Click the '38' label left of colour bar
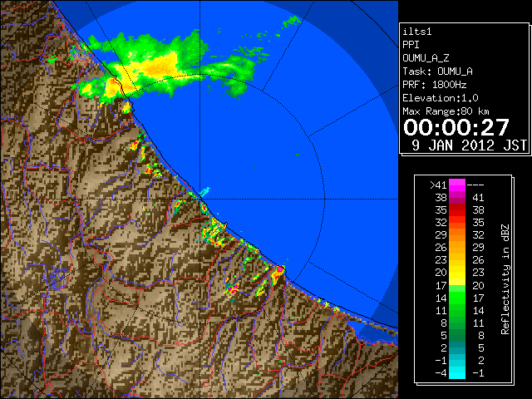This screenshot has height=399, width=532. pyautogui.click(x=441, y=198)
